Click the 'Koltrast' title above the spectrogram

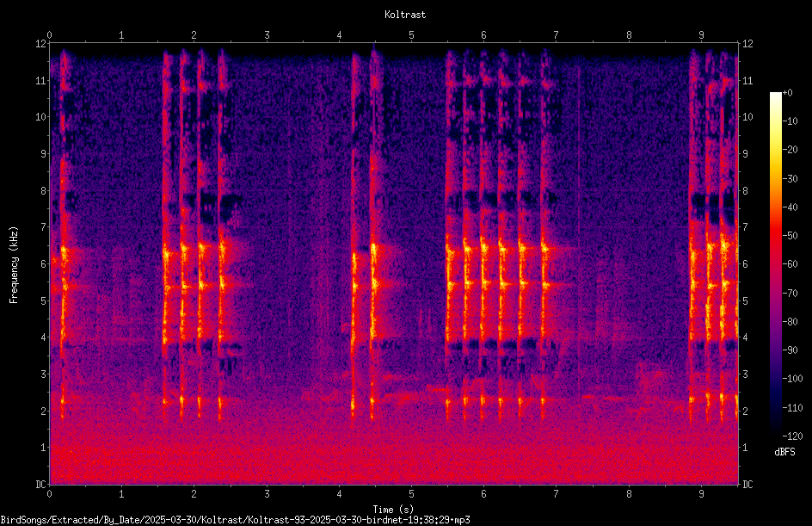[x=405, y=15]
